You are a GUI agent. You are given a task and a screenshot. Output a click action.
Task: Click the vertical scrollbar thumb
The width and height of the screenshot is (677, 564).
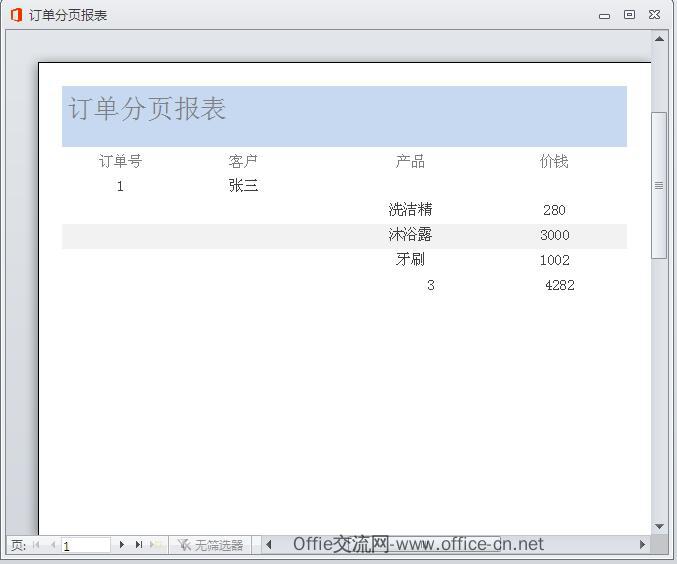[x=659, y=185]
